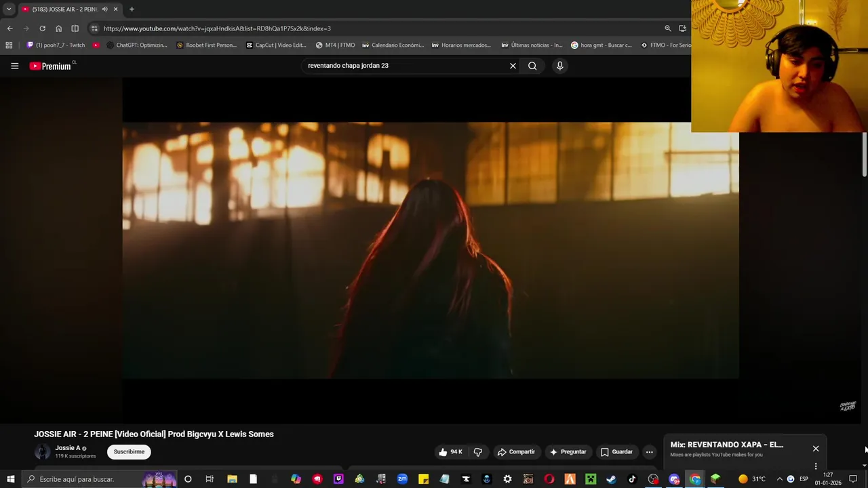
Task: Expand hidden system tray icons
Action: (x=779, y=479)
